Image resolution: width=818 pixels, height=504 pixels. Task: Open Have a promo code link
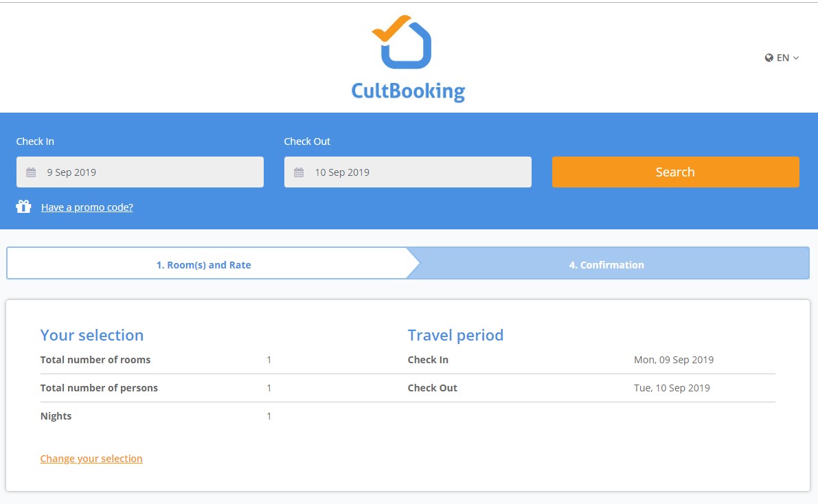click(87, 207)
